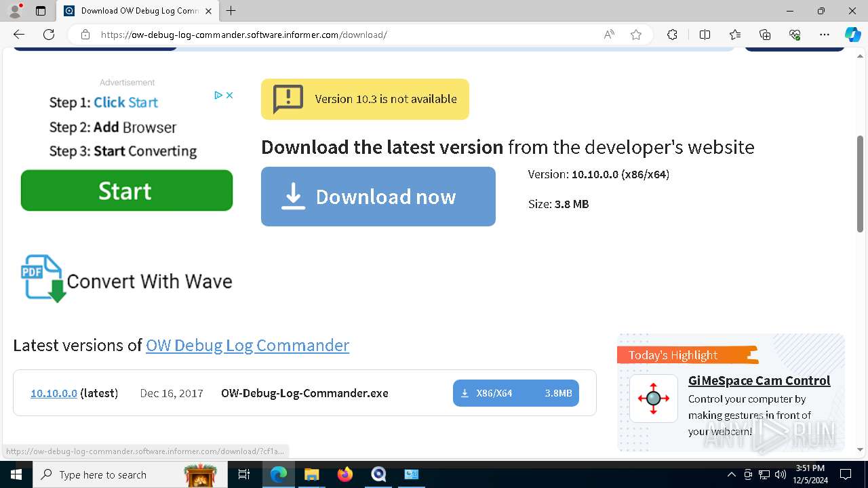Open the profile avatar icon
The image size is (868, 488).
tap(15, 11)
